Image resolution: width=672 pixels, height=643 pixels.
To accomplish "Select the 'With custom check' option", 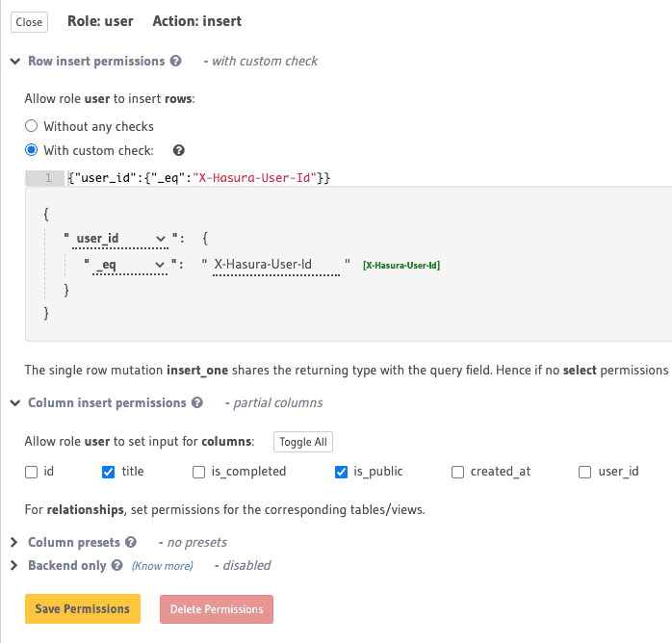I will [x=32, y=150].
